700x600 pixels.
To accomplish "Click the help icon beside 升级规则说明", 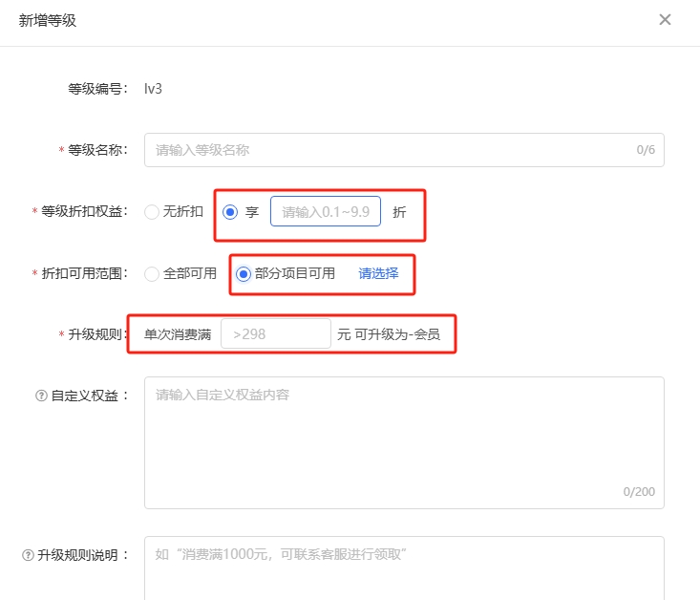I will [28, 555].
